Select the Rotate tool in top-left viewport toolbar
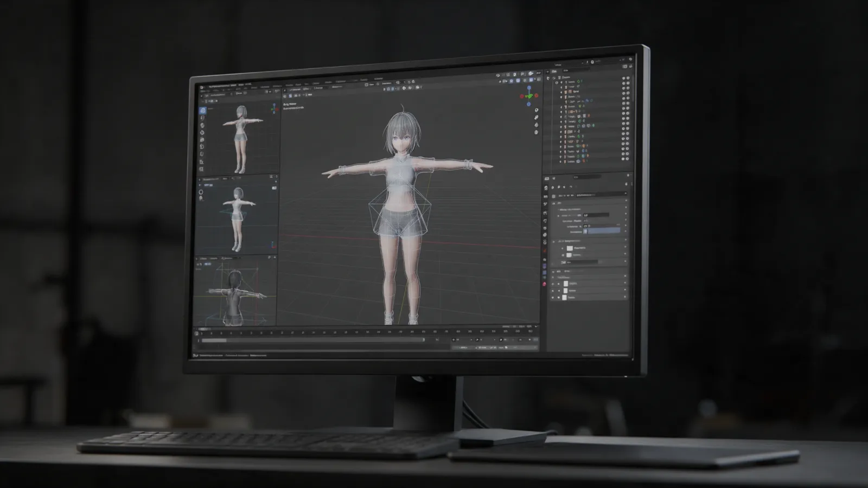Image resolution: width=868 pixels, height=488 pixels. click(202, 132)
